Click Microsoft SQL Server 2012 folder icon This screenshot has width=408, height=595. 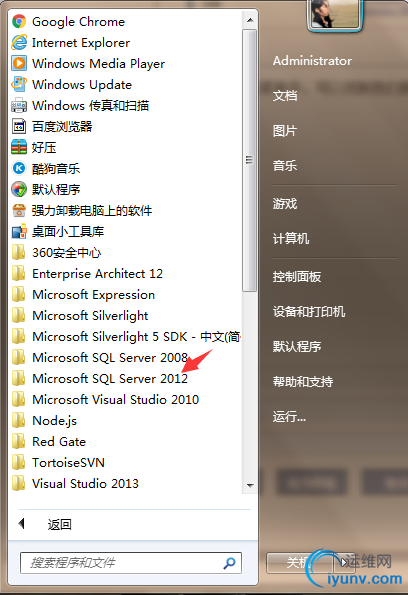(x=19, y=378)
